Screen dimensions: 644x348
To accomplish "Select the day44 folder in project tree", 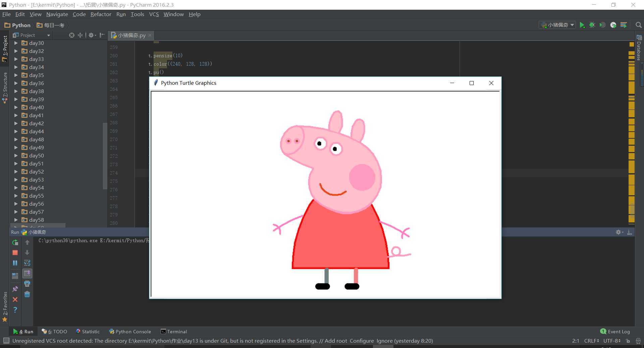I will [36, 131].
